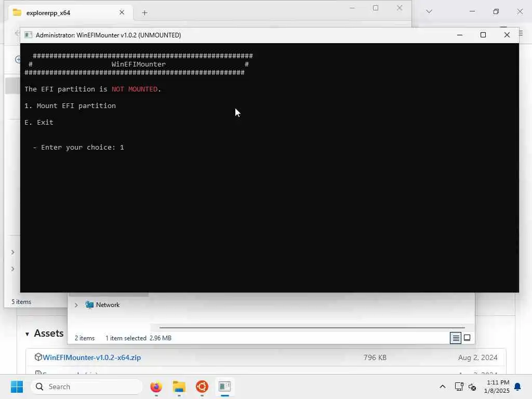Image resolution: width=532 pixels, height=399 pixels.
Task: Click the NOT MOUNTED status text
Action: 135,89
